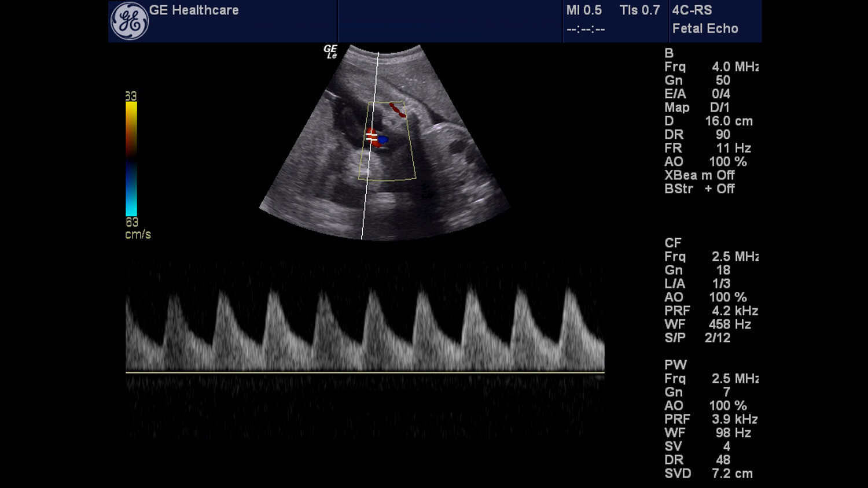Click the PW section heading
This screenshot has width=868, height=488.
pos(675,365)
